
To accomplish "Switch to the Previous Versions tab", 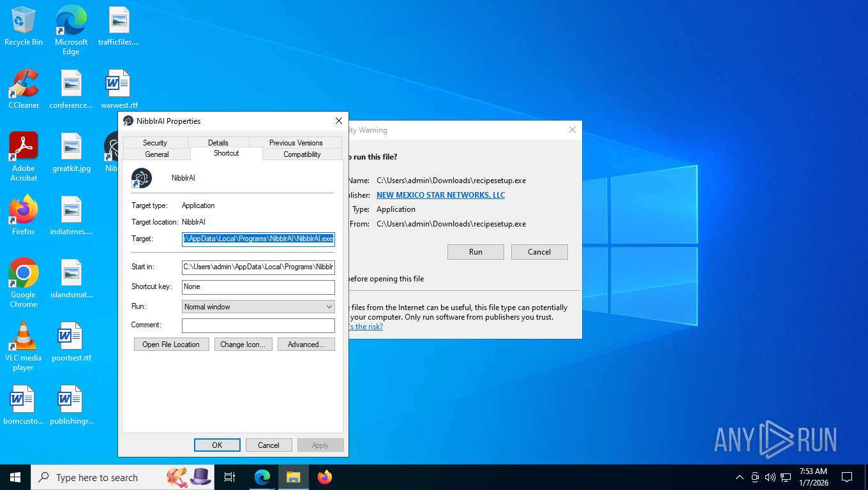I will tap(296, 143).
